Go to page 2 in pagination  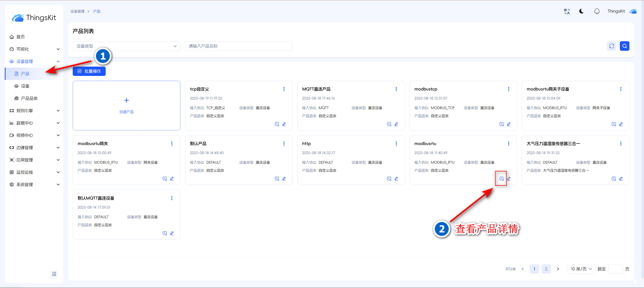tap(546, 269)
